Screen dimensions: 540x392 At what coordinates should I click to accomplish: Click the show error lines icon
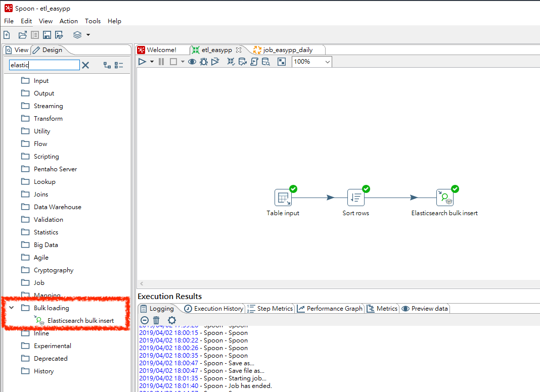tap(145, 320)
